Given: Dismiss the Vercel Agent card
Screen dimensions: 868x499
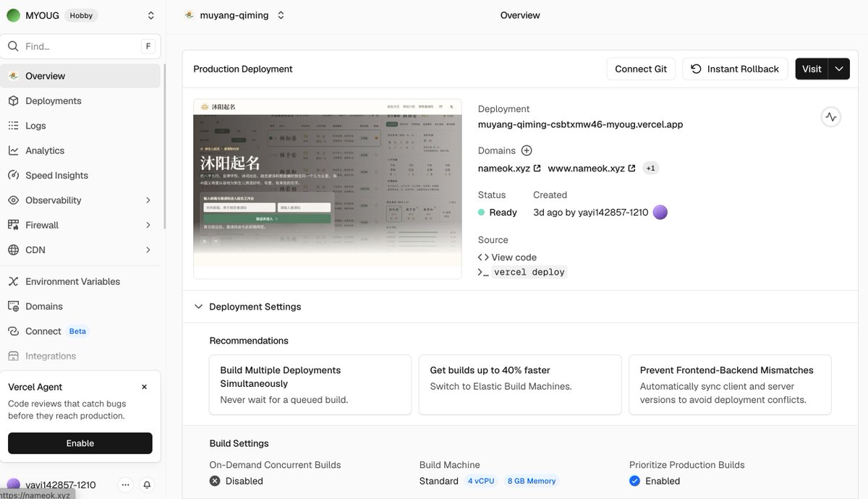Looking at the screenshot, I should point(144,387).
